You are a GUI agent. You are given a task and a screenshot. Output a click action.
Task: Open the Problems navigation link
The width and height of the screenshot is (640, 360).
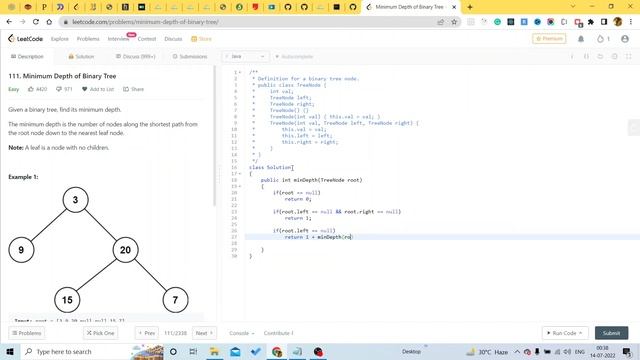88,39
